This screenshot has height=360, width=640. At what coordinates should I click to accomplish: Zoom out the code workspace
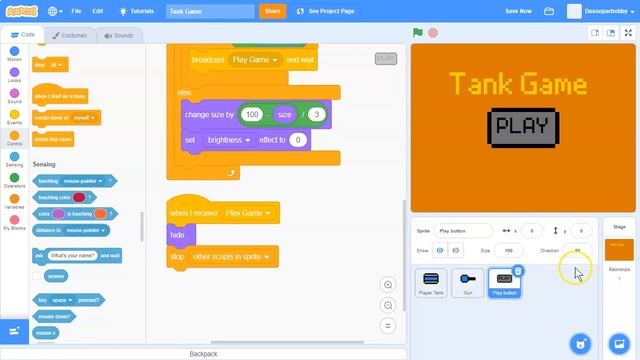pos(388,305)
